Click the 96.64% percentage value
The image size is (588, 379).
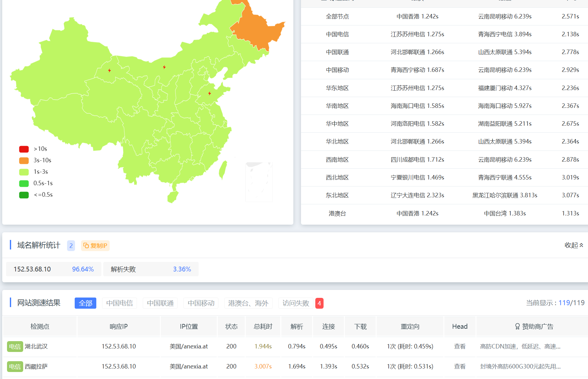[x=83, y=269]
